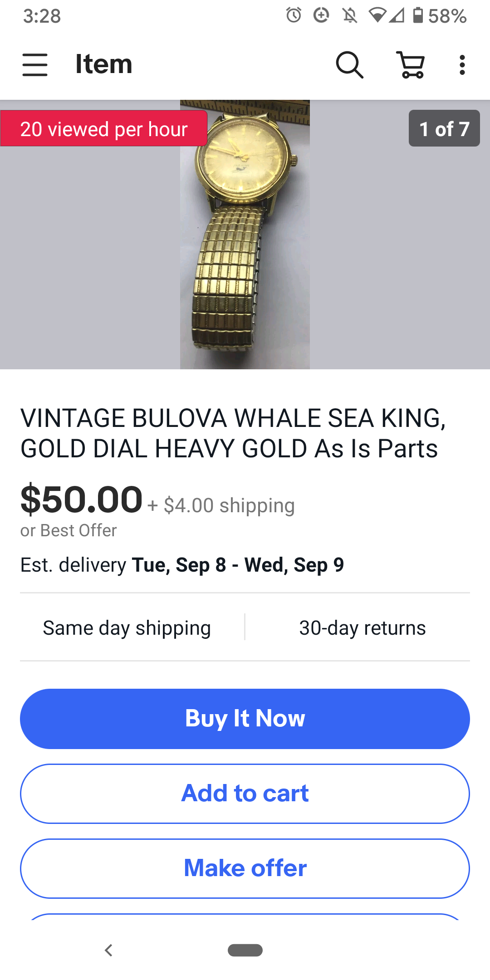Tap the home gesture pill
This screenshot has width=490, height=980.
[x=245, y=950]
